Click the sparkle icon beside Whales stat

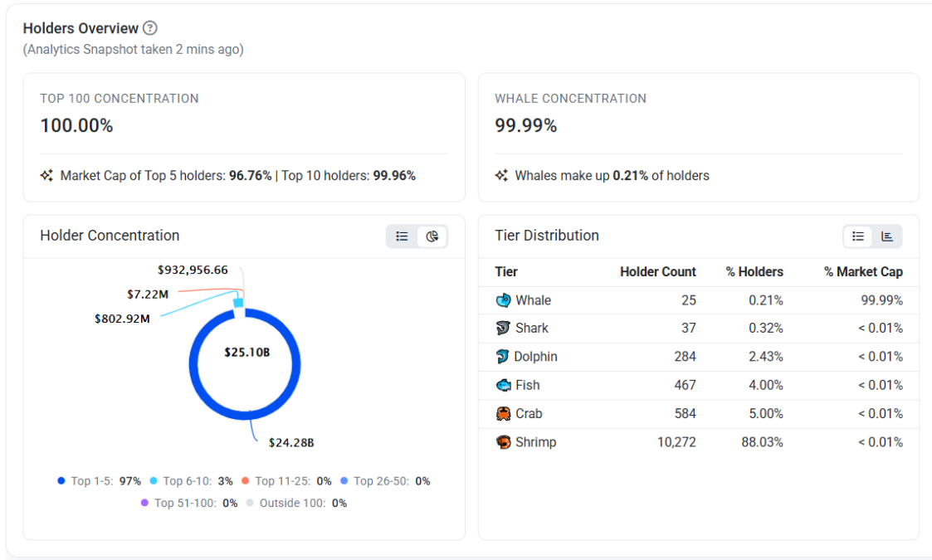[x=500, y=175]
